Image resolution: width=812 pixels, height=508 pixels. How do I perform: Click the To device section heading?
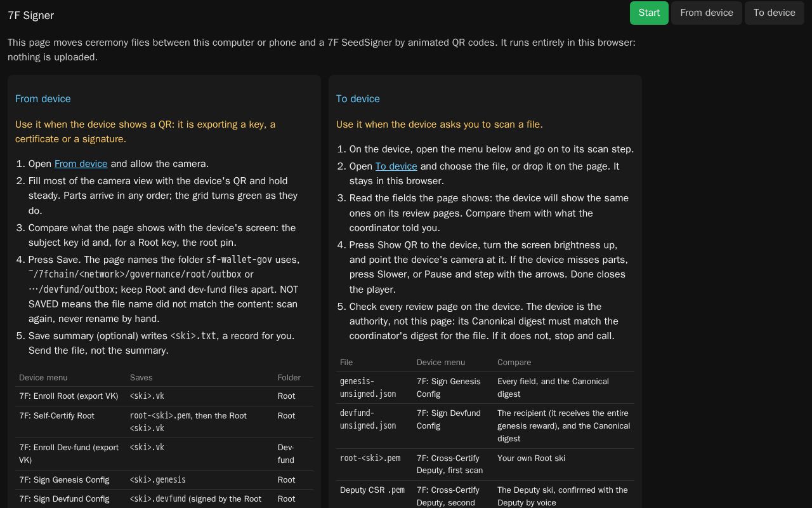coord(358,99)
